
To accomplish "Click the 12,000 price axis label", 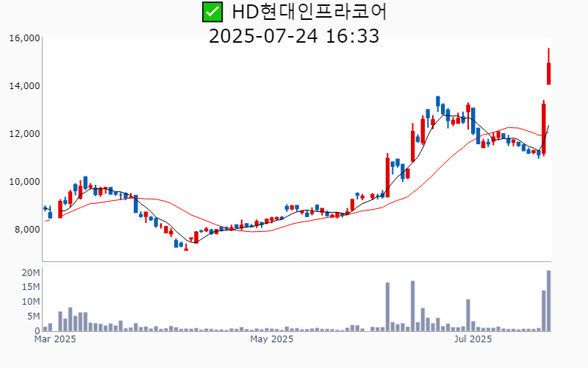I will [24, 134].
